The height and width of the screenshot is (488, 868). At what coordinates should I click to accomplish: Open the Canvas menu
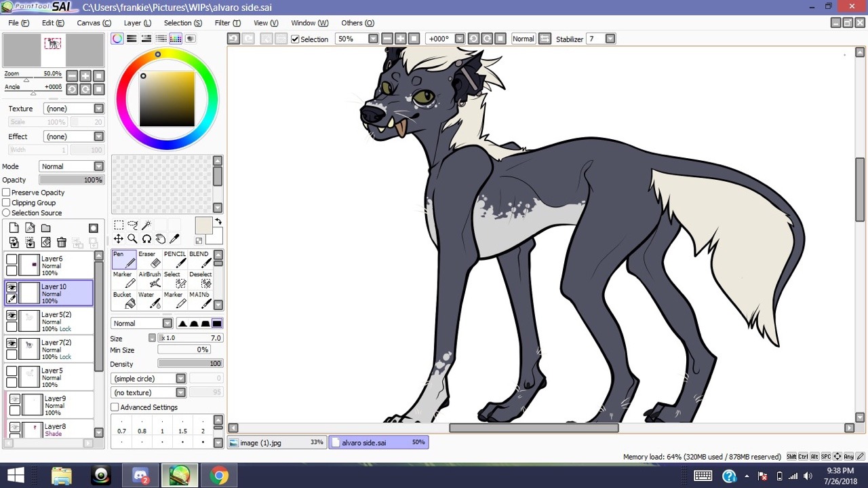(x=94, y=23)
